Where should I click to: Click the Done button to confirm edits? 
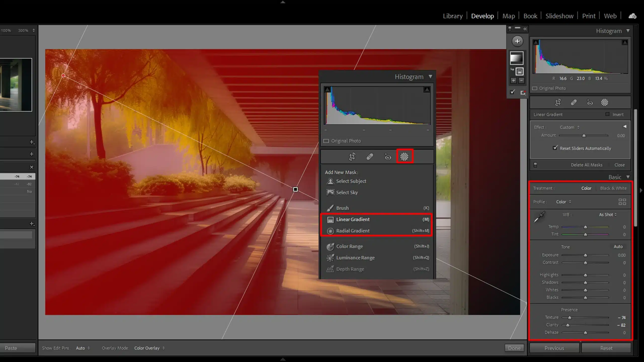(514, 348)
